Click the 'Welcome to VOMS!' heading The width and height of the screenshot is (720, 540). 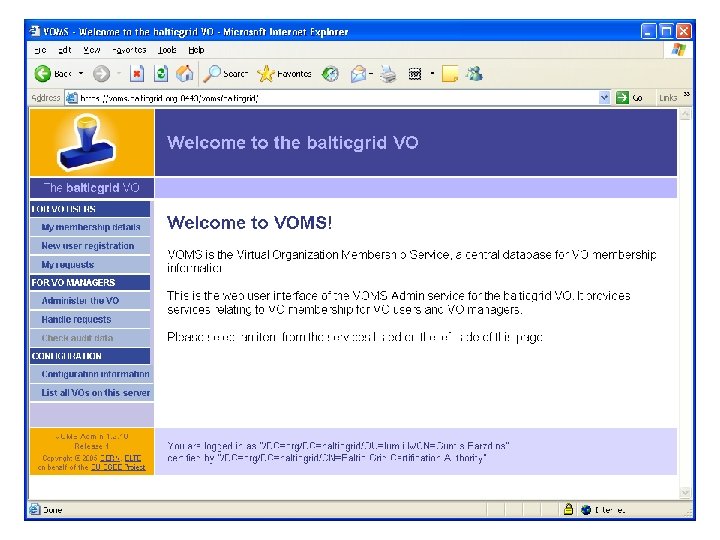(x=249, y=222)
